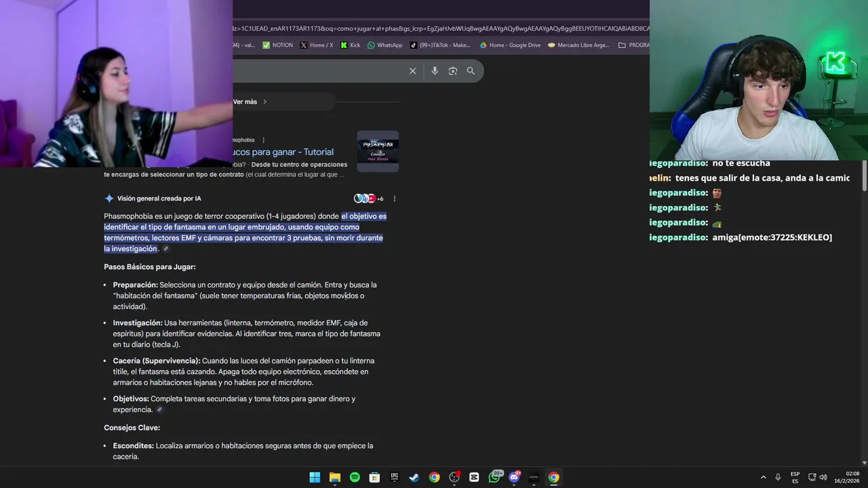Open the WhatsApp bookmark
The height and width of the screenshot is (488, 868).
385,45
